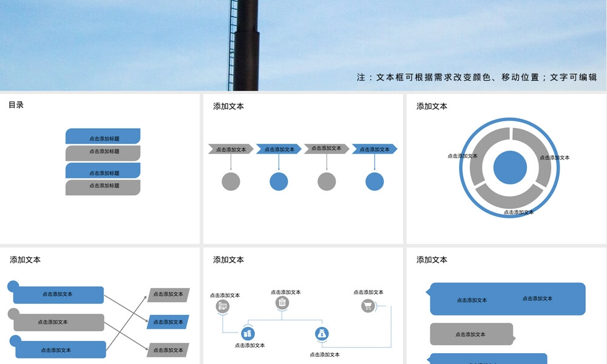Click the gray trash bin icon
The image size is (607, 364).
282,303
